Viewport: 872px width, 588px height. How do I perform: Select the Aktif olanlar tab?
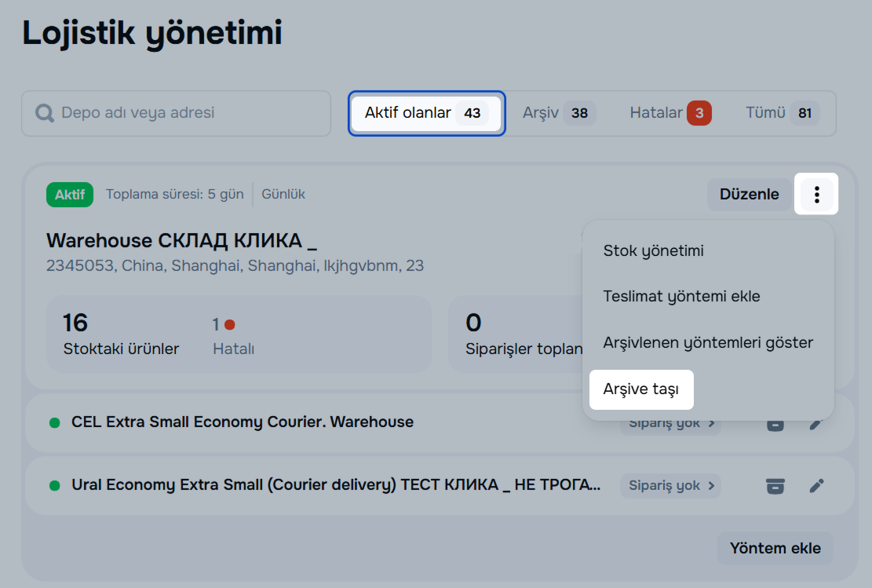coord(426,113)
